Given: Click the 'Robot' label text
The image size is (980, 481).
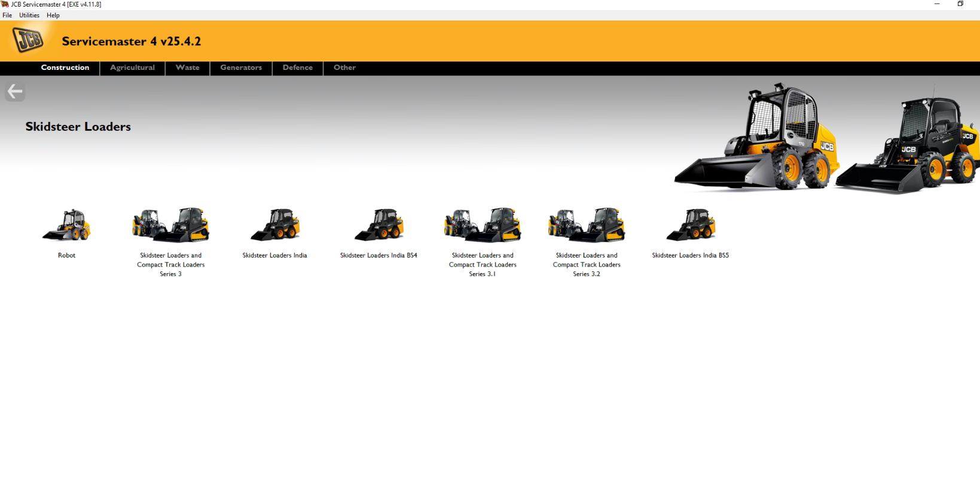Looking at the screenshot, I should [66, 255].
